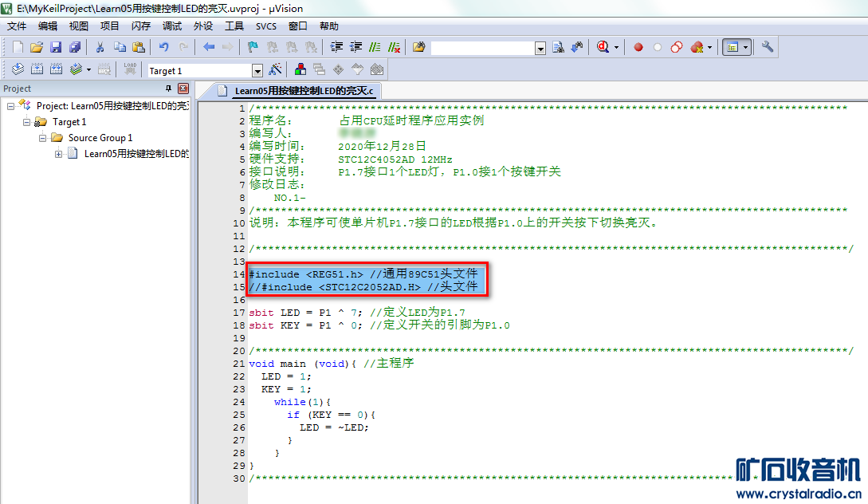Viewport: 868px width, 504px height.
Task: Open Configuration with the wrench icon
Action: (x=768, y=48)
